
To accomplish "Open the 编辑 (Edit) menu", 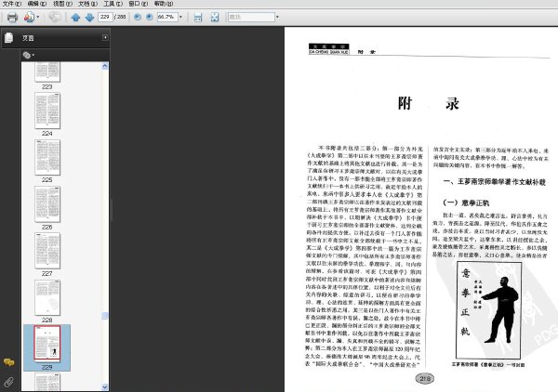I will click(x=37, y=4).
